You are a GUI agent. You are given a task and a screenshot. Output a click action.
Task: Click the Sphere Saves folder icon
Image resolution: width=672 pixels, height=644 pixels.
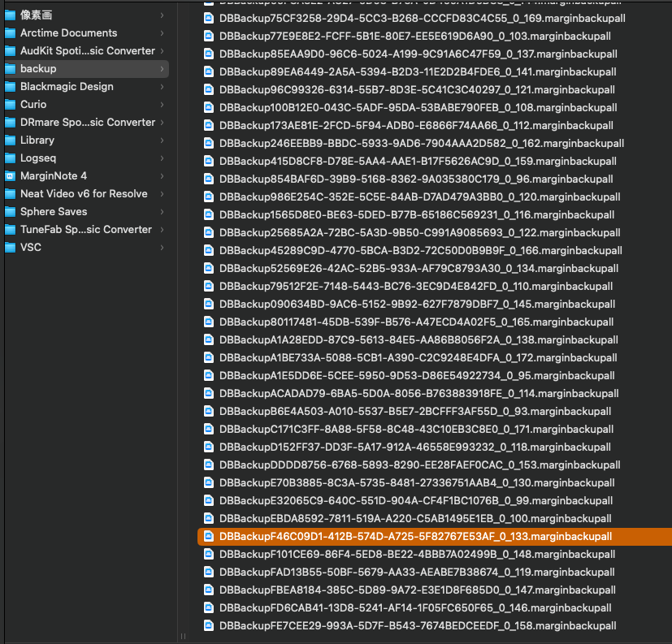(x=10, y=212)
